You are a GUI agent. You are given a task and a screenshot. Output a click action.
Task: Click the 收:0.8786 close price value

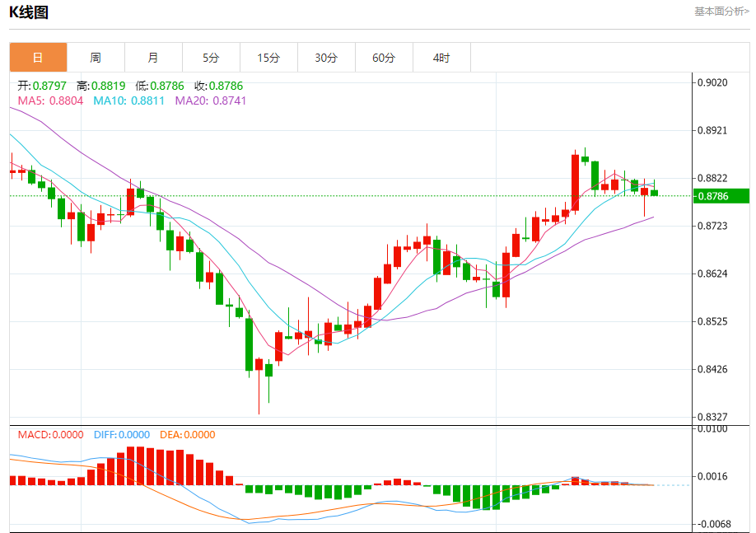click(x=218, y=86)
